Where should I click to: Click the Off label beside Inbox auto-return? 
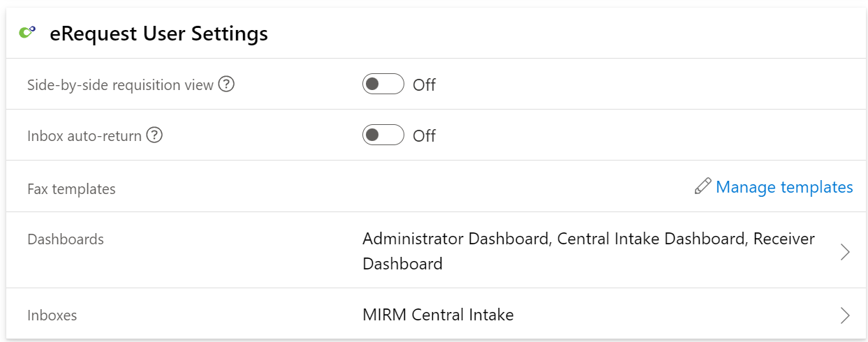(424, 136)
